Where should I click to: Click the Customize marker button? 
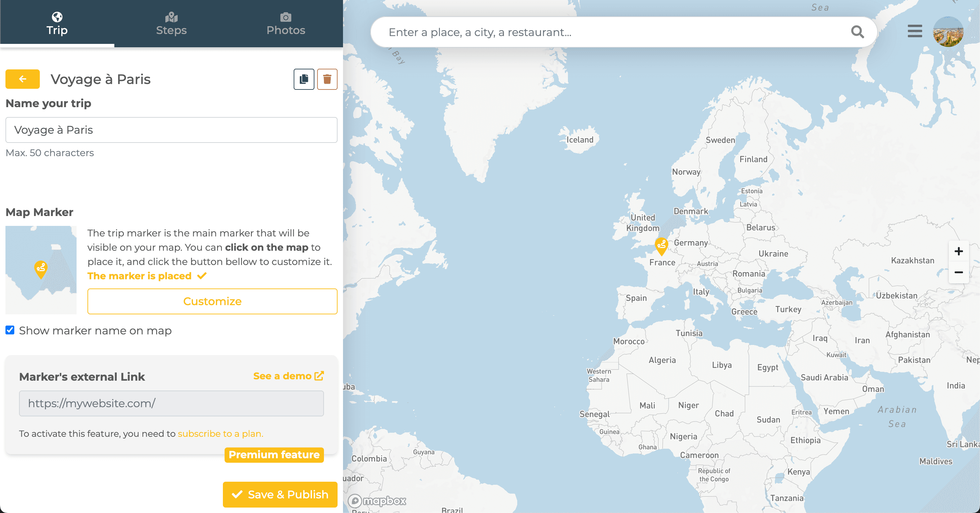212,301
